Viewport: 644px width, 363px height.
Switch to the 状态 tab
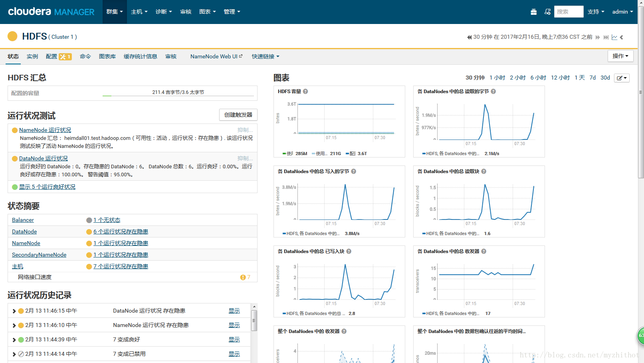(13, 57)
